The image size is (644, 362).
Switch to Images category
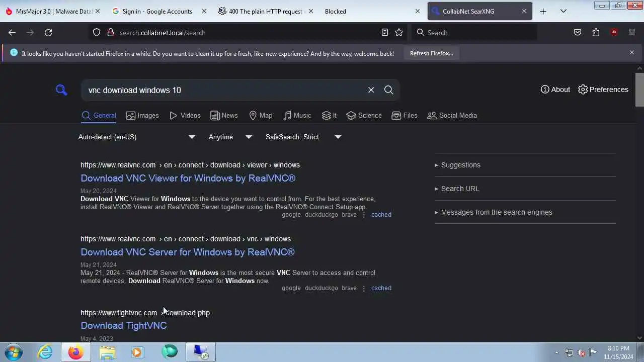pyautogui.click(x=142, y=116)
